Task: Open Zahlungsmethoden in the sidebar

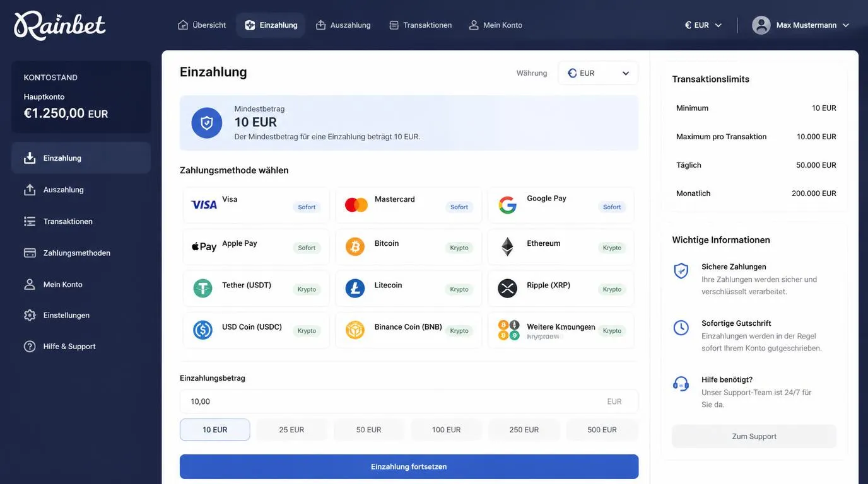Action: (x=81, y=253)
